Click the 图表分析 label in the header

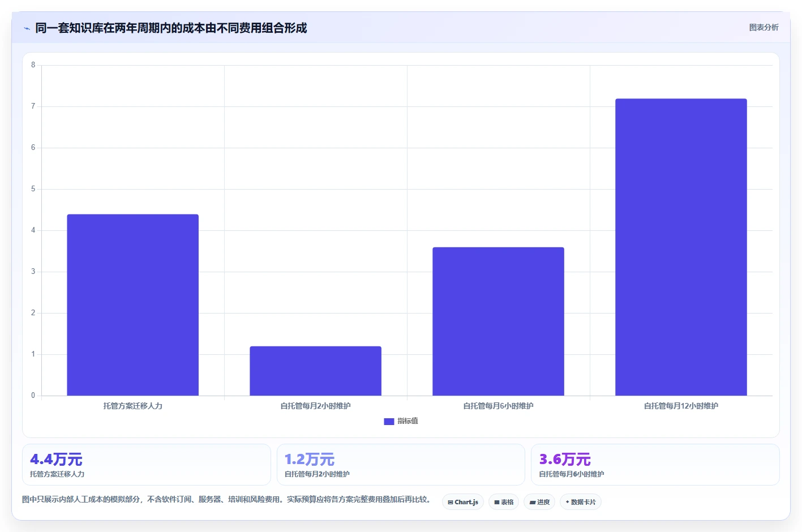click(764, 27)
